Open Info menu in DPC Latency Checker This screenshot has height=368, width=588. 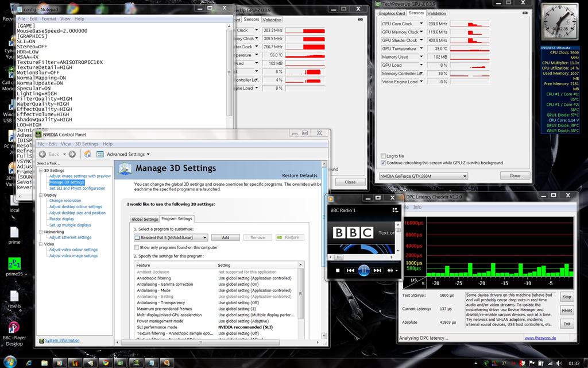click(417, 207)
